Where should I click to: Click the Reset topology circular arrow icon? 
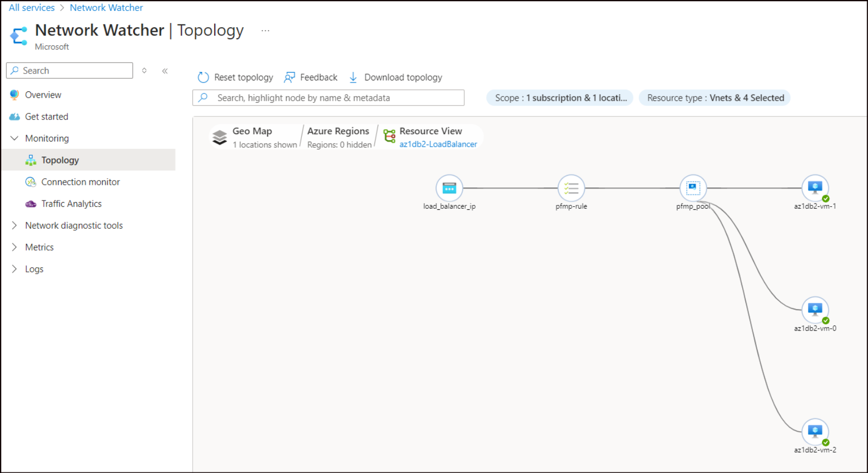(x=203, y=77)
